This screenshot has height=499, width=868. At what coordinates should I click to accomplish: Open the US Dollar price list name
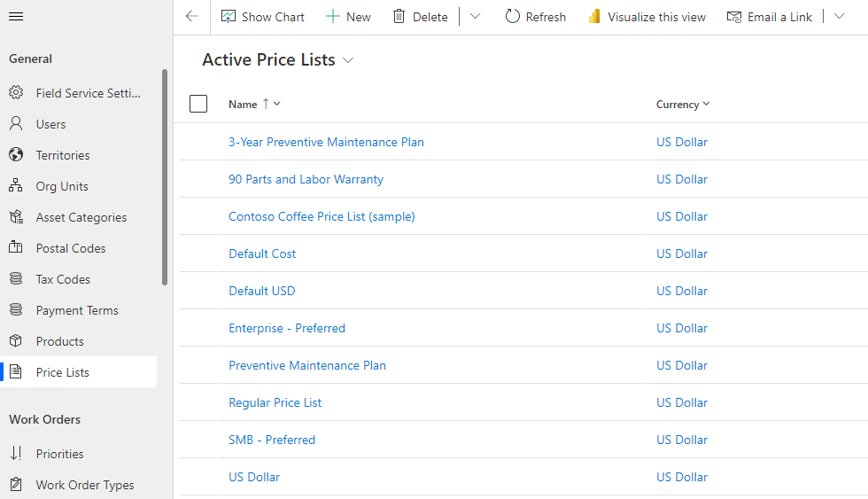pos(254,476)
